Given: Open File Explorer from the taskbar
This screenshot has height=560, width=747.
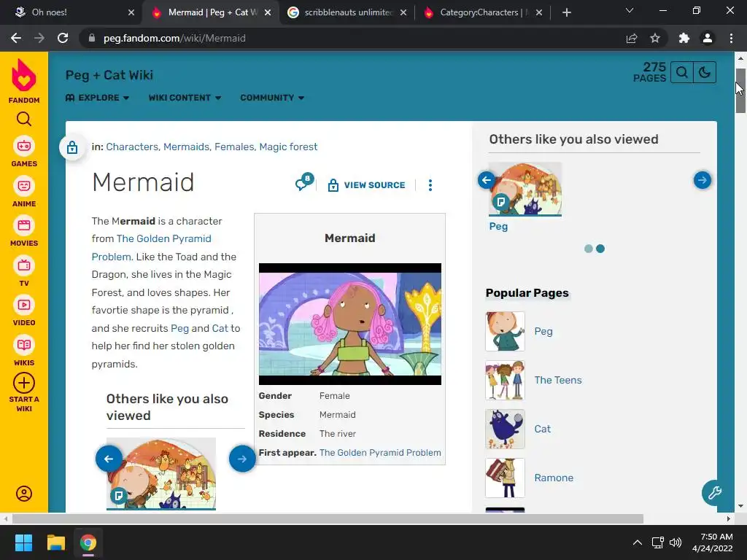Looking at the screenshot, I should [55, 542].
